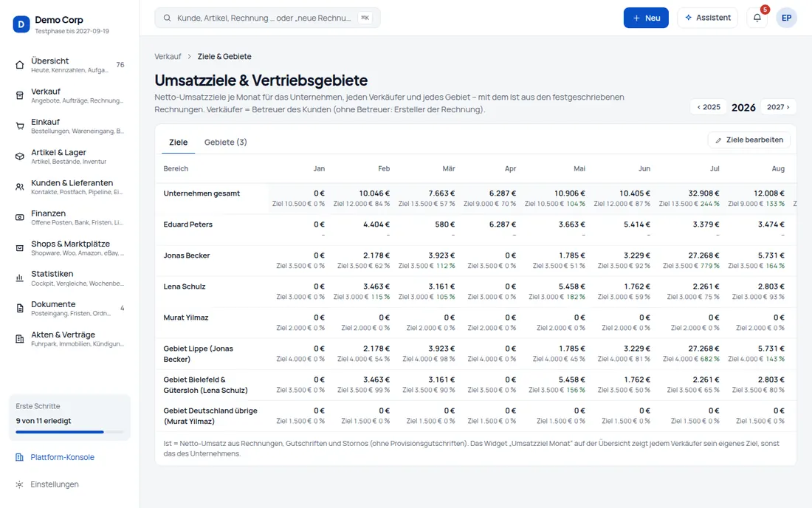Click the 'Ziele & Gebiete' breadcrumb text
Screen dimensions: 812x508
pos(224,56)
